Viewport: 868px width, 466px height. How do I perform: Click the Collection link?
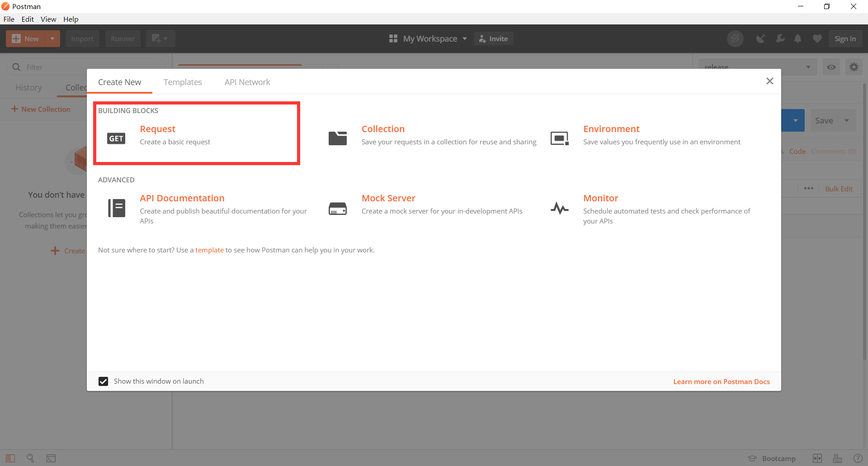(x=383, y=129)
